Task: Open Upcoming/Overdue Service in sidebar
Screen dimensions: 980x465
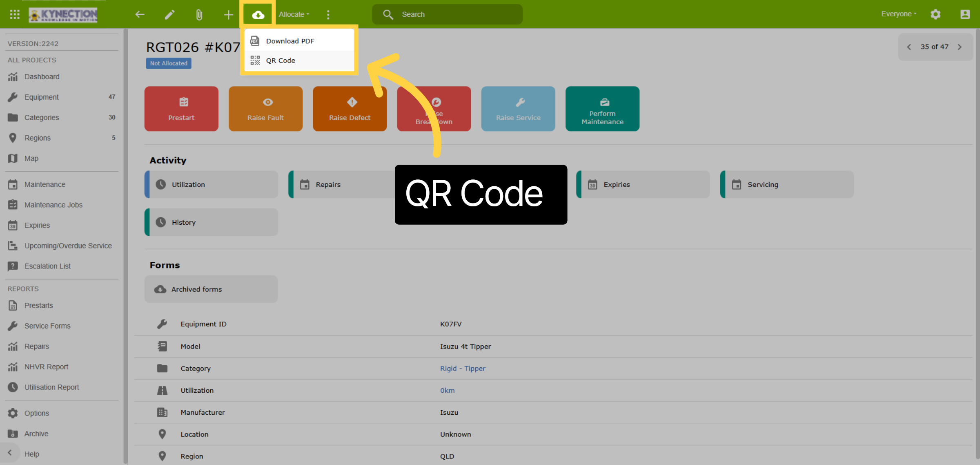Action: coord(61,246)
